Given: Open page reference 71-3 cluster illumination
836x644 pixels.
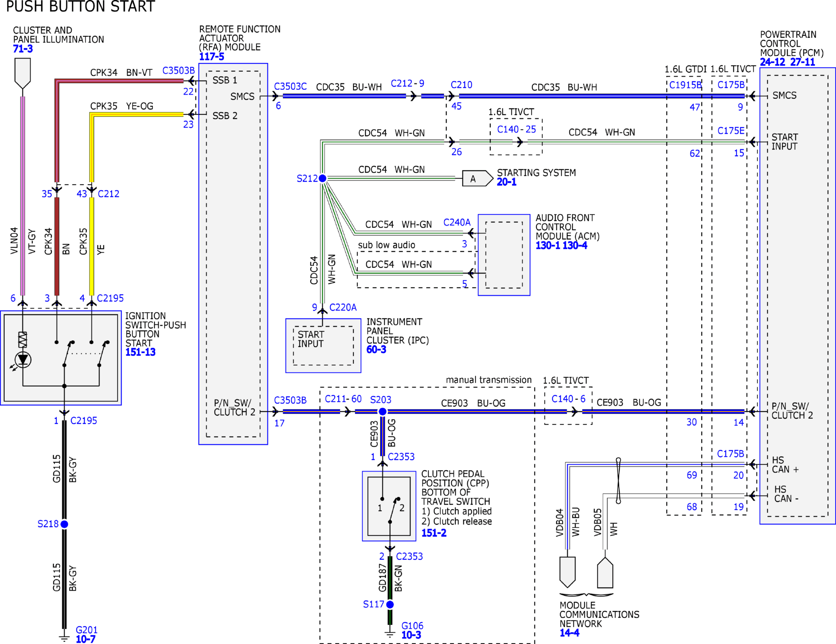Looking at the screenshot, I should [23, 49].
